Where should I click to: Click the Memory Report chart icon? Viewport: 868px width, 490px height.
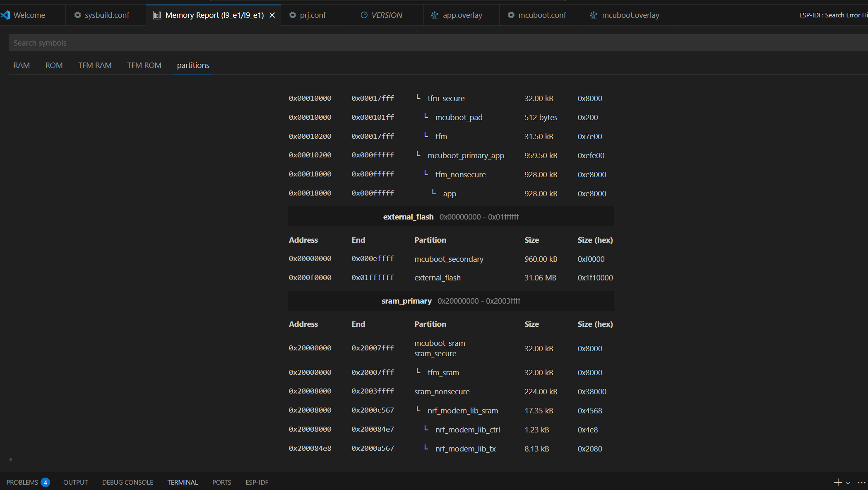pyautogui.click(x=157, y=15)
